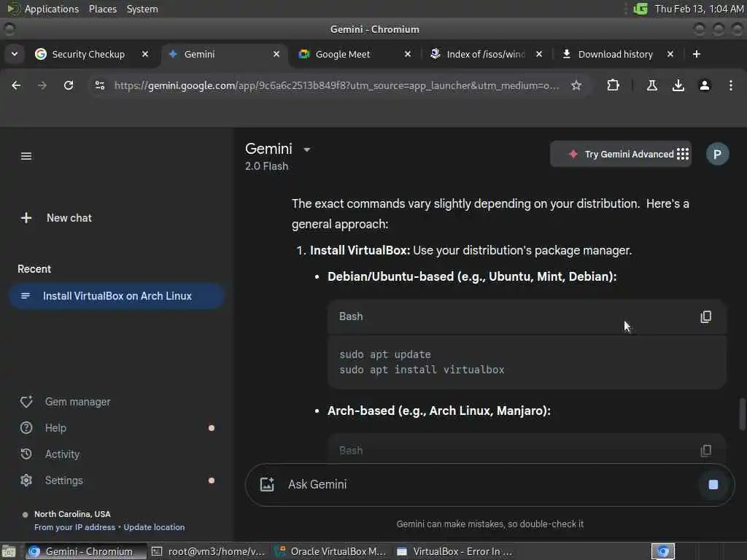Open the Applications menu
Viewport: 747px width, 560px height.
click(x=43, y=9)
